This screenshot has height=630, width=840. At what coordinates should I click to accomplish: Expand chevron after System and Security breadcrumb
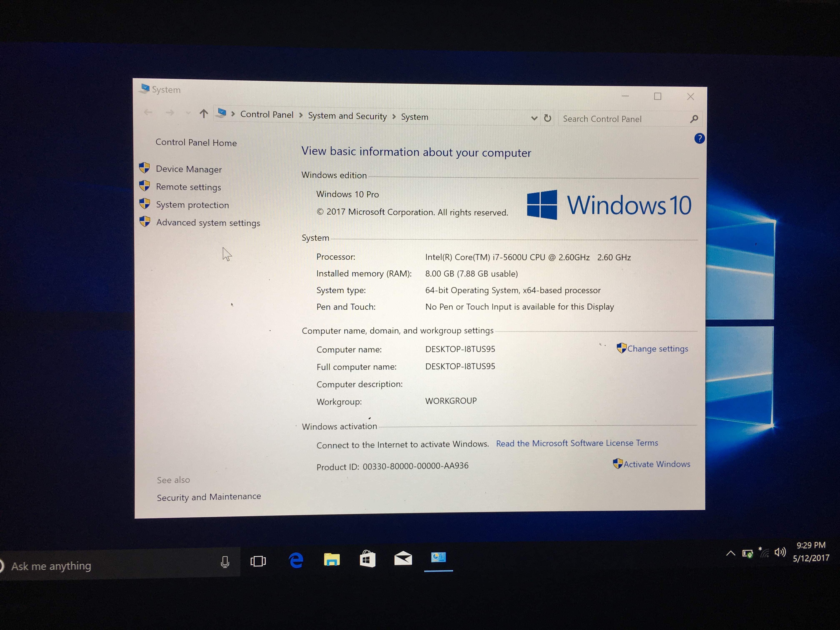394,117
